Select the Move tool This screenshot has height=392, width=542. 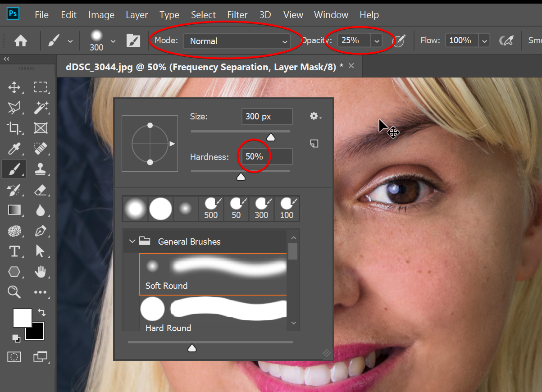coord(14,87)
